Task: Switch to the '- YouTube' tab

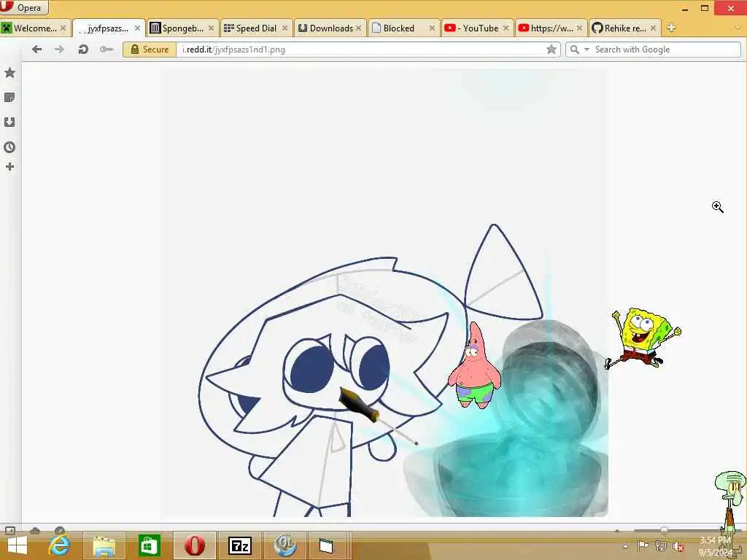Action: [x=478, y=28]
